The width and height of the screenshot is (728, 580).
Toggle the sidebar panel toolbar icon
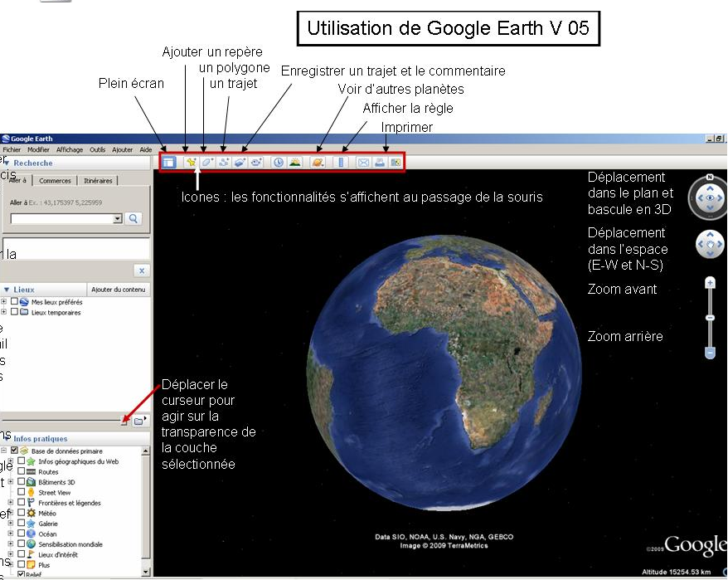[x=169, y=162]
